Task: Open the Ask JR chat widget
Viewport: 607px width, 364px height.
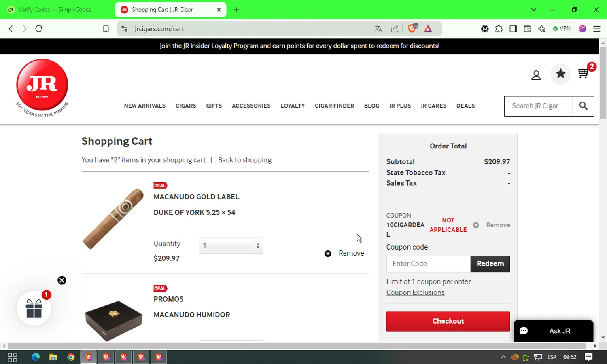Action: pyautogui.click(x=554, y=331)
